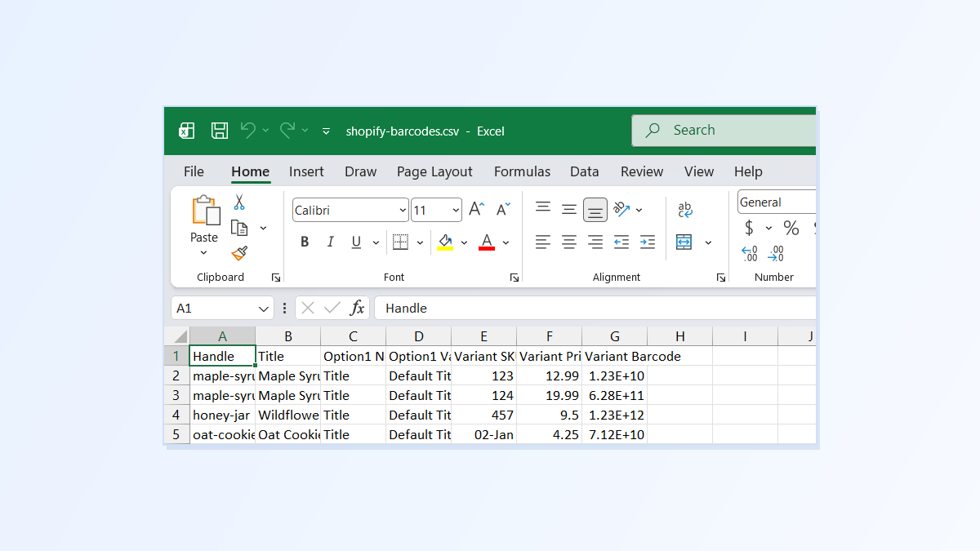This screenshot has width=980, height=551.
Task: Click the Decrease Decimal icon
Action: click(776, 254)
